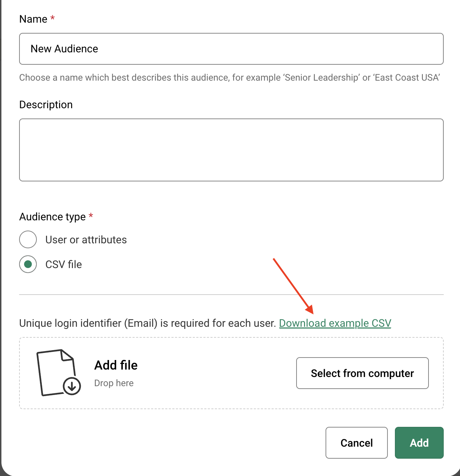Click the 'Unique login identifier' instruction text
The image size is (460, 476).
pos(147,323)
